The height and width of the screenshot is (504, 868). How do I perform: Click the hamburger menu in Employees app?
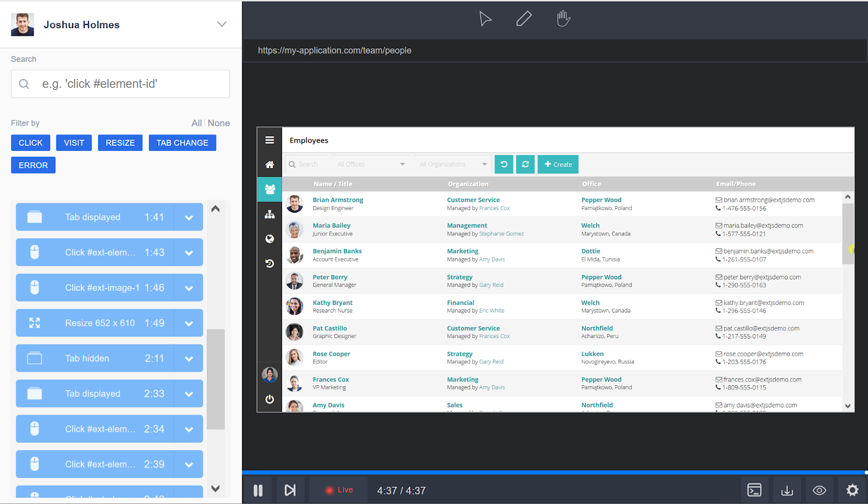tap(270, 140)
